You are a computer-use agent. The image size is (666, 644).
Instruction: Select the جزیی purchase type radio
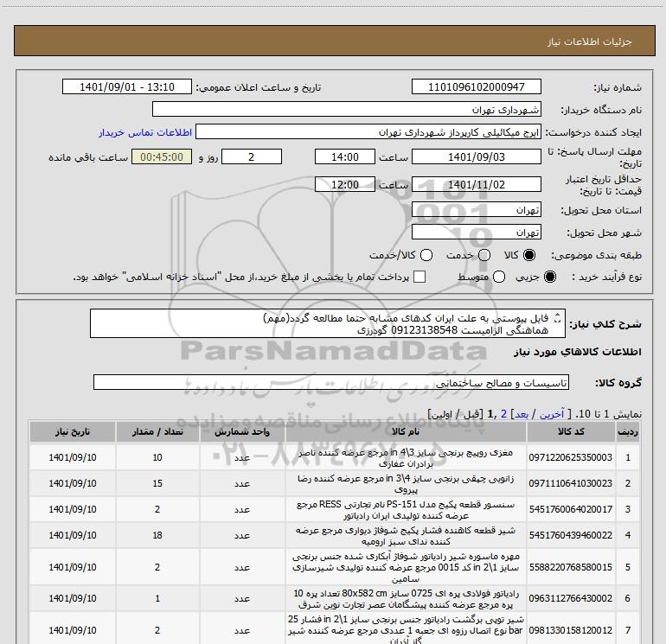point(550,277)
